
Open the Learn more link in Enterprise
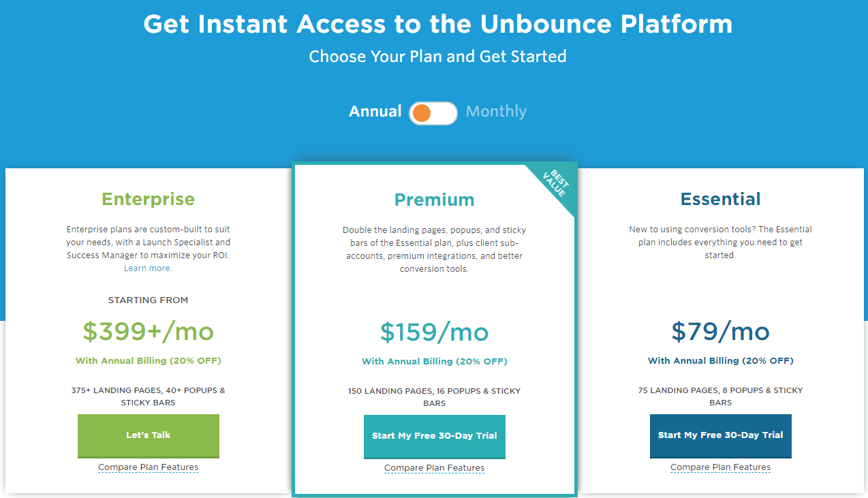pos(148,268)
